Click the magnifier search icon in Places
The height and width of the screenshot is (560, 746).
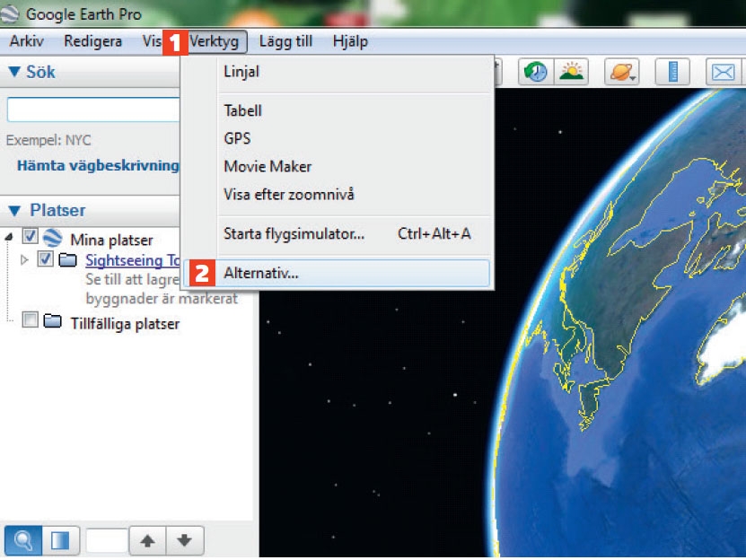22,540
